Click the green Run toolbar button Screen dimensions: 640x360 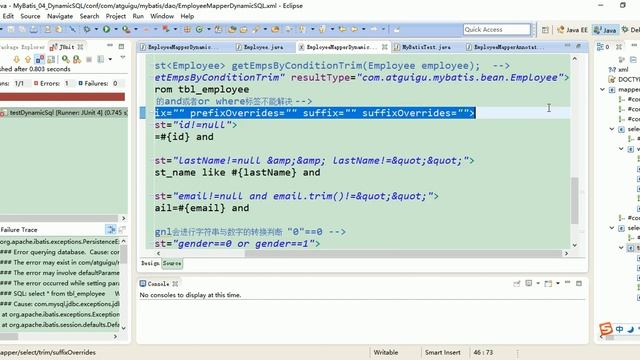pos(107,29)
